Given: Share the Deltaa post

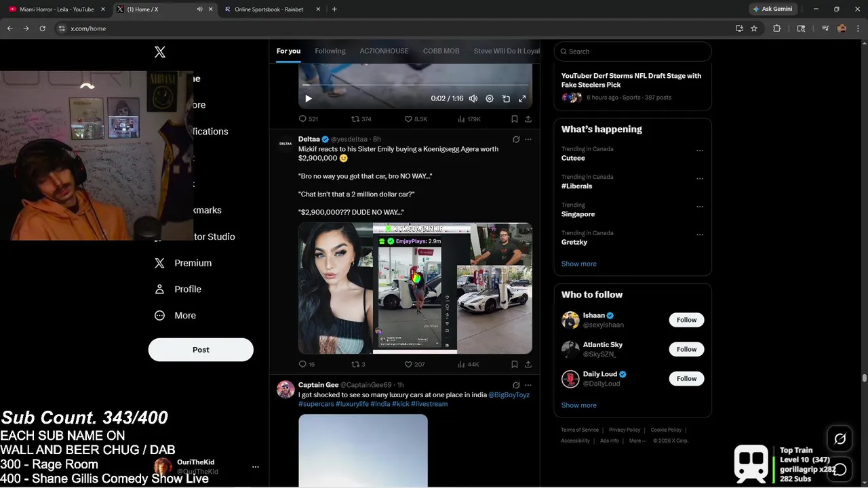Looking at the screenshot, I should 528,364.
